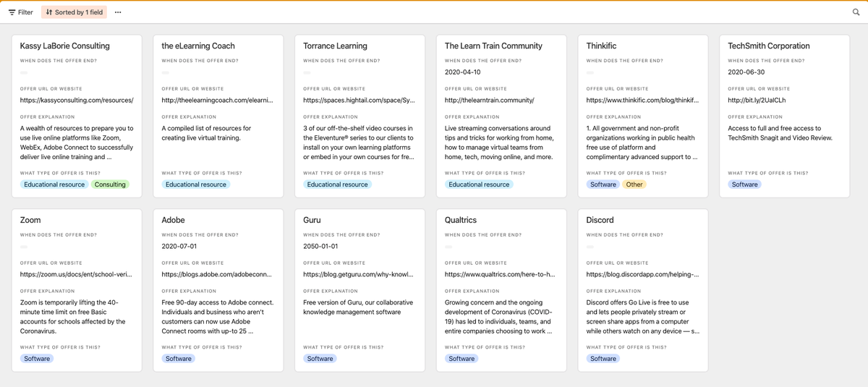The width and height of the screenshot is (868, 387).
Task: Click the Software tag on Discord card
Action: [x=603, y=359]
